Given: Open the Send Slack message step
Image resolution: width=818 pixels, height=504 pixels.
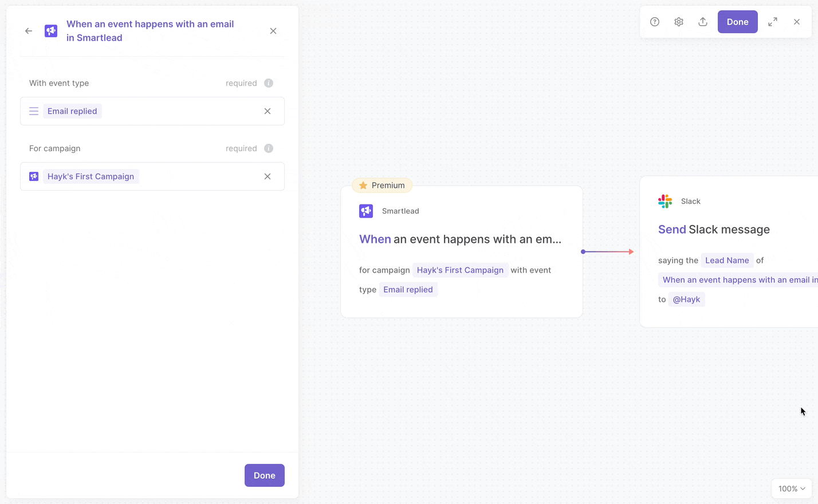Looking at the screenshot, I should point(714,230).
